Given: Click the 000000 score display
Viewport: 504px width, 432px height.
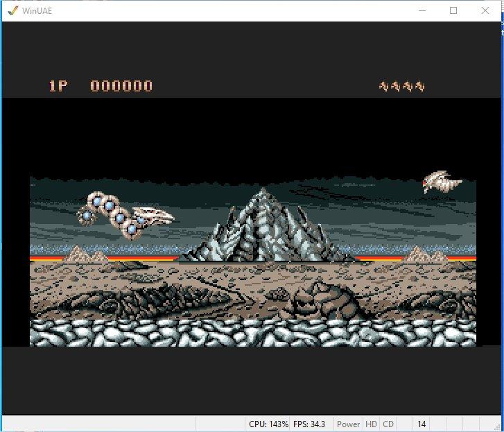Looking at the screenshot, I should (x=121, y=86).
